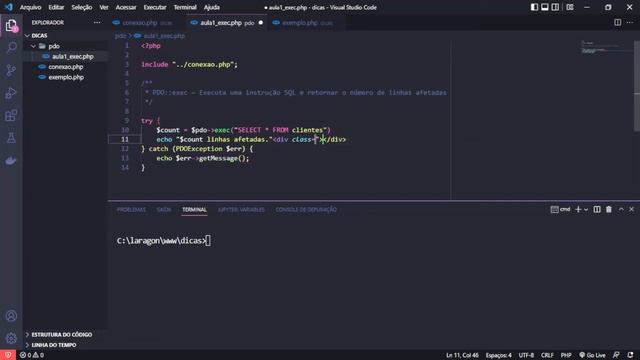Screen dimensions: 640x360
Task: Open the Search view in activity bar
Action: pyautogui.click(x=11, y=48)
